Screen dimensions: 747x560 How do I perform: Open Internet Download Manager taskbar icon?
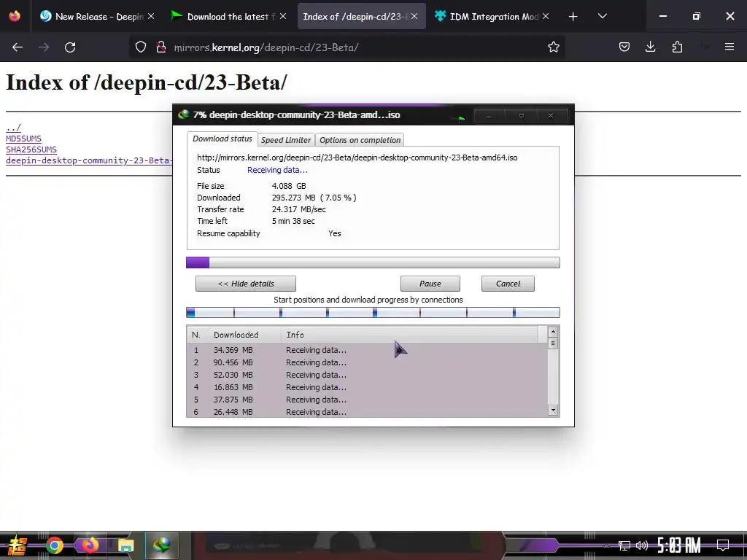[161, 545]
